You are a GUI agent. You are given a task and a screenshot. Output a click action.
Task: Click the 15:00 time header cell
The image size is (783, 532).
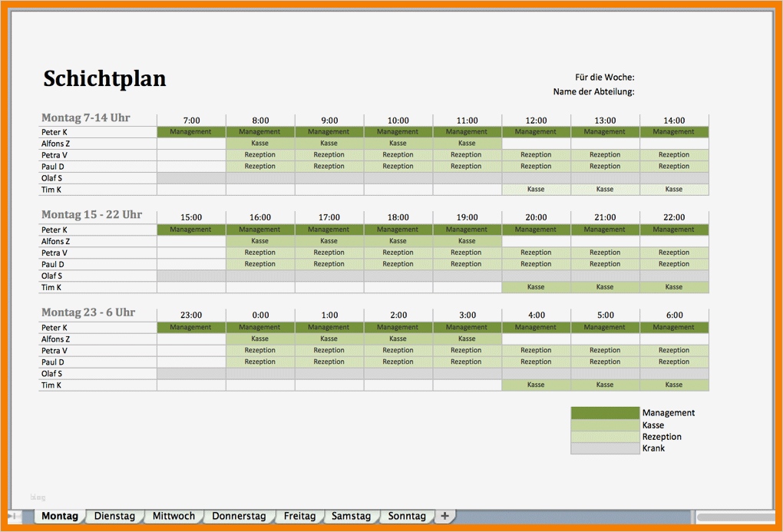coord(190,216)
